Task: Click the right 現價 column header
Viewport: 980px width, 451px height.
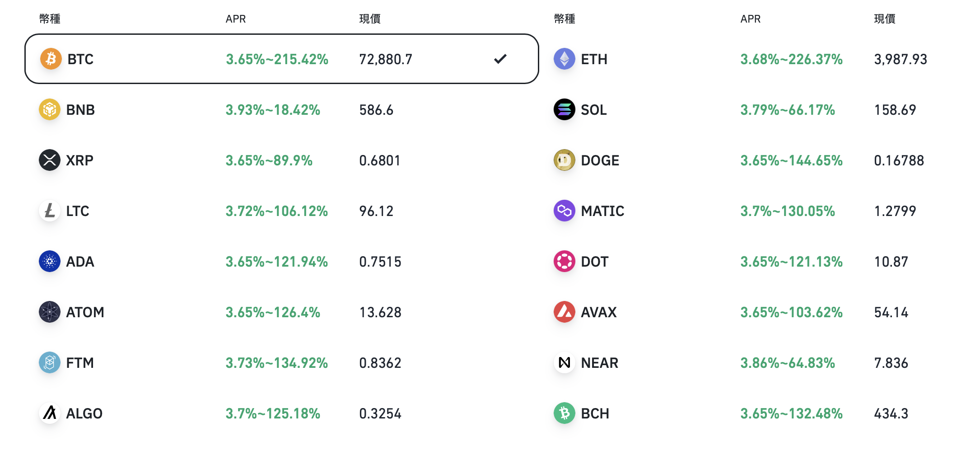Action: tap(885, 19)
